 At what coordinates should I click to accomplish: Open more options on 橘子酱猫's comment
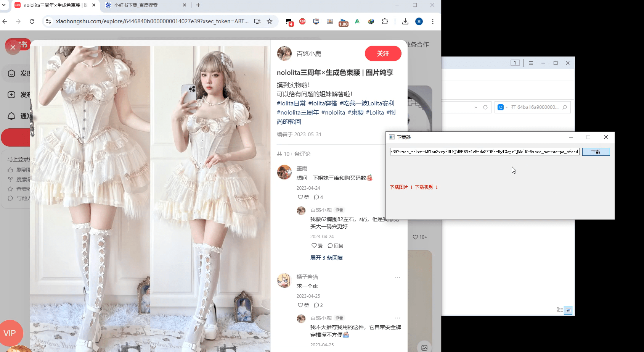[x=398, y=277]
